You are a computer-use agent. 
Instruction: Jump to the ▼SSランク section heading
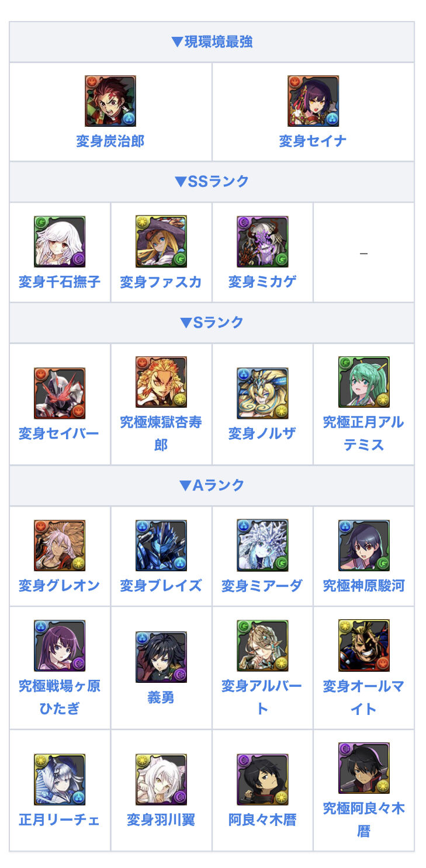[212, 182]
